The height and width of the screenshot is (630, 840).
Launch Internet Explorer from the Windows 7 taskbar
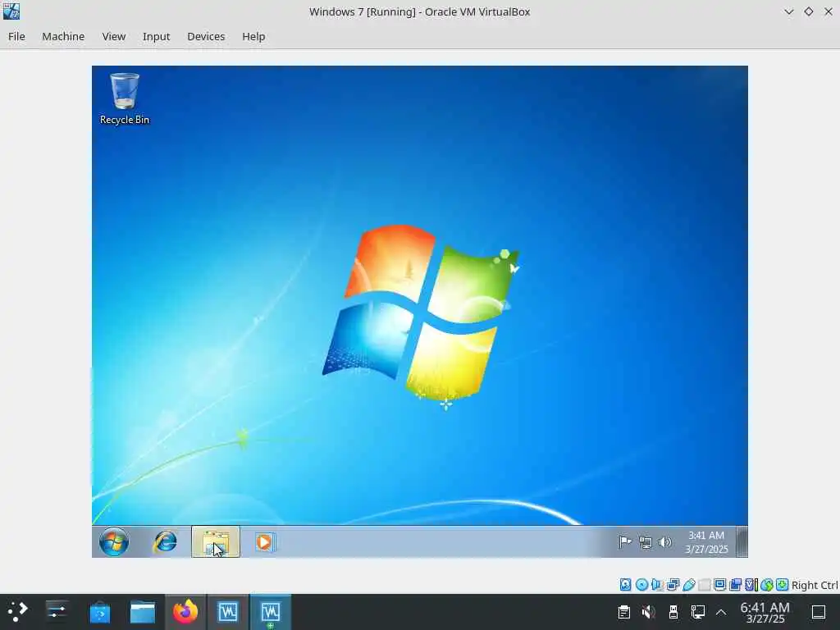[x=166, y=542]
